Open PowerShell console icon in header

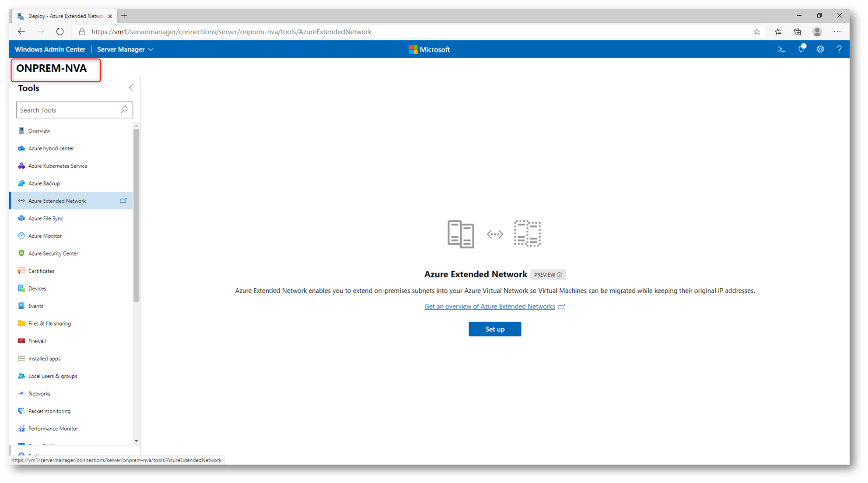781,49
